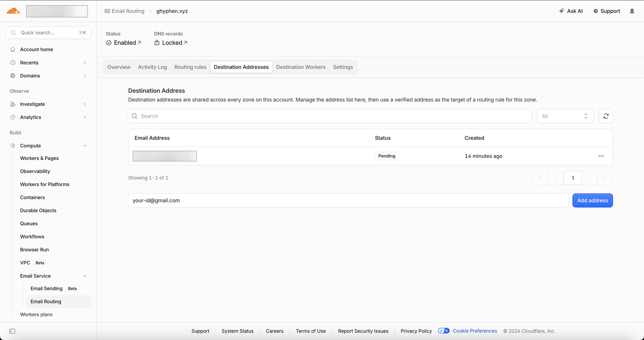Click the Locked DNS records arrow icon
Viewport: 644px width, 340px height.
point(186,43)
